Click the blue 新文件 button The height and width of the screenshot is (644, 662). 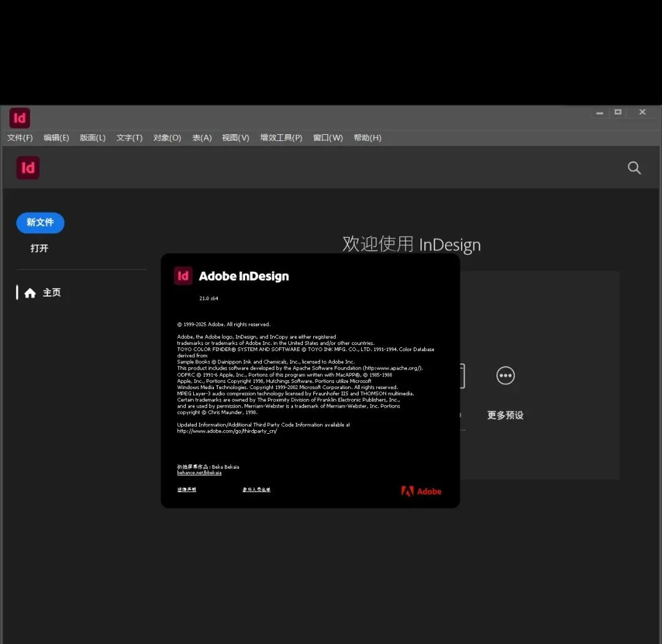[x=40, y=223]
